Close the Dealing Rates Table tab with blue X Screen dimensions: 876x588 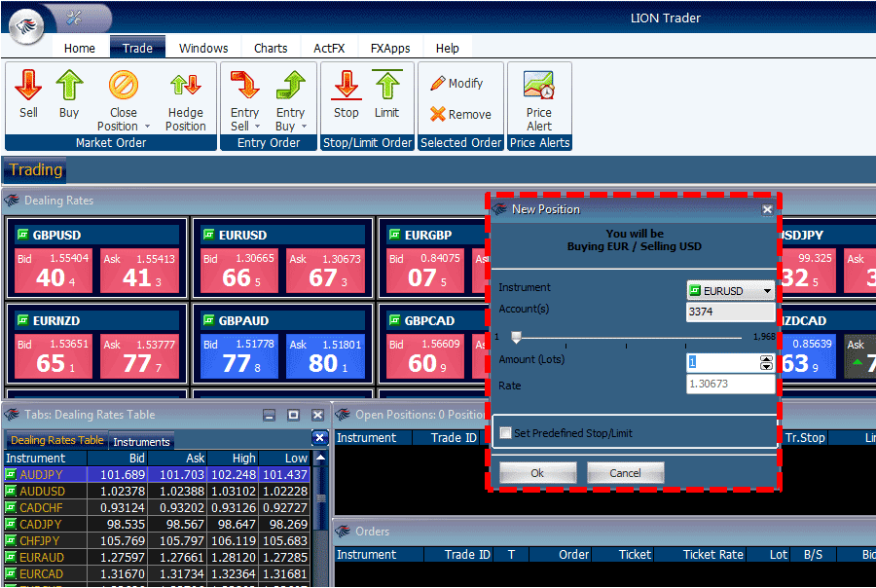click(x=319, y=438)
